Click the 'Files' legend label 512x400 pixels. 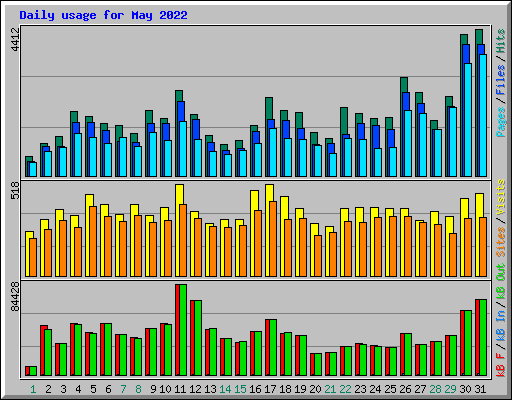click(x=500, y=80)
